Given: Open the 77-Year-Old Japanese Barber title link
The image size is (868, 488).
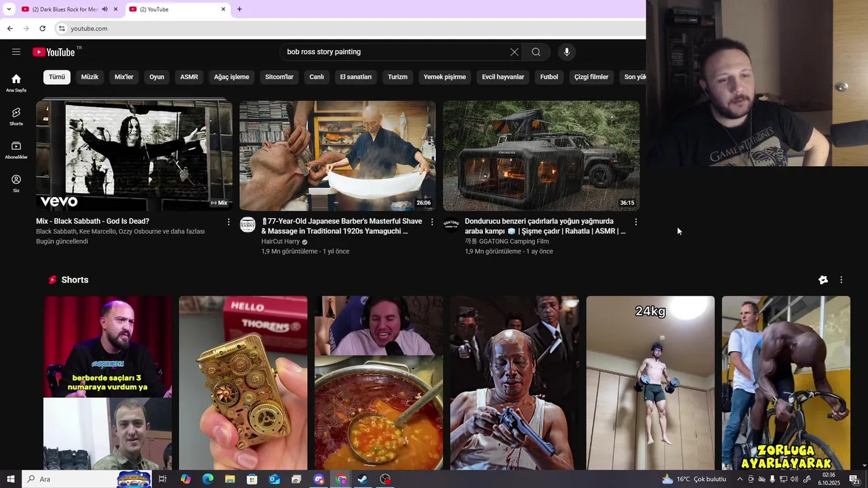Looking at the screenshot, I should pyautogui.click(x=342, y=226).
